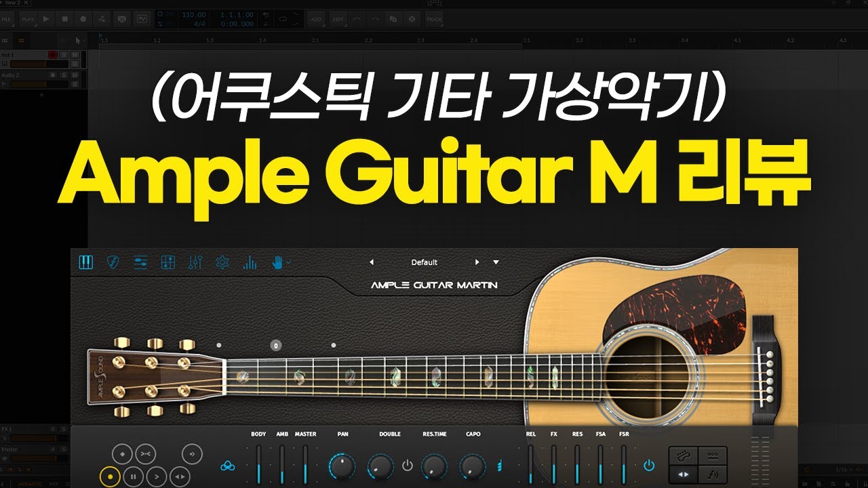Open the EQ sliders panel icon
This screenshot has width=868, height=488.
(140, 262)
